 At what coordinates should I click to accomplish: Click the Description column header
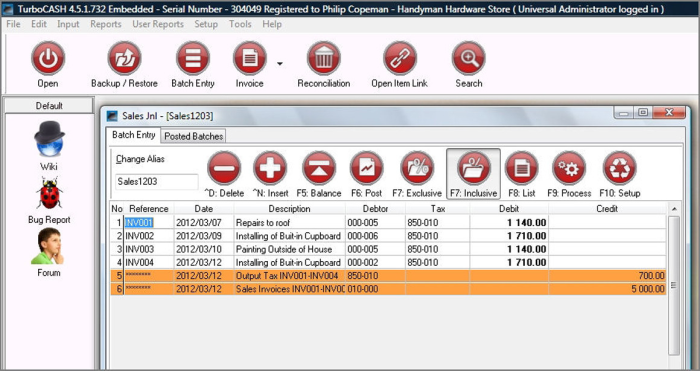289,208
